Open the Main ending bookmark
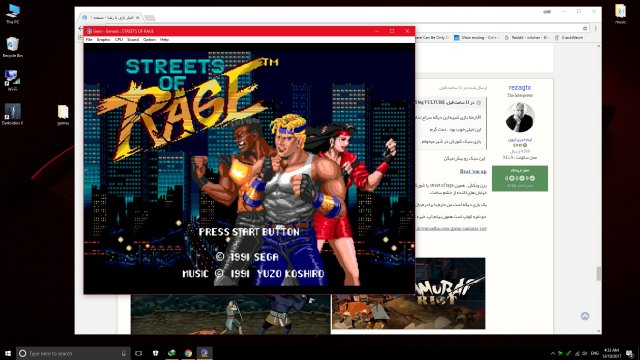 476,38
